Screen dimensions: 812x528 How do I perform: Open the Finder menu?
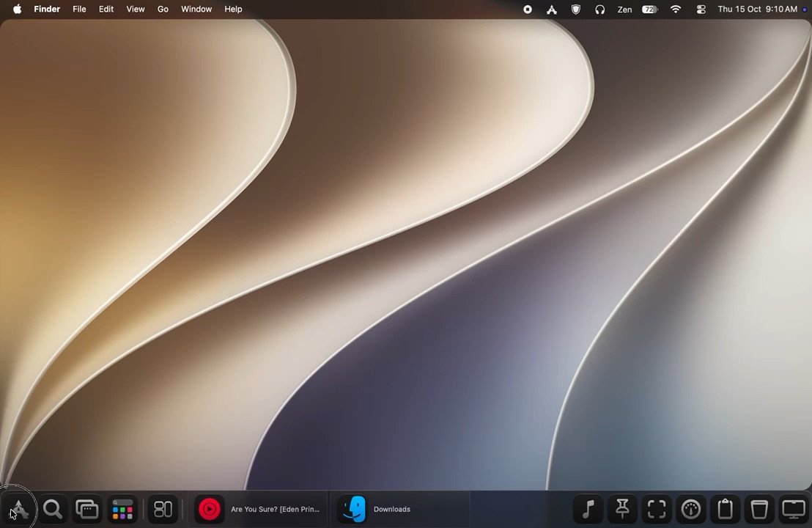click(47, 9)
